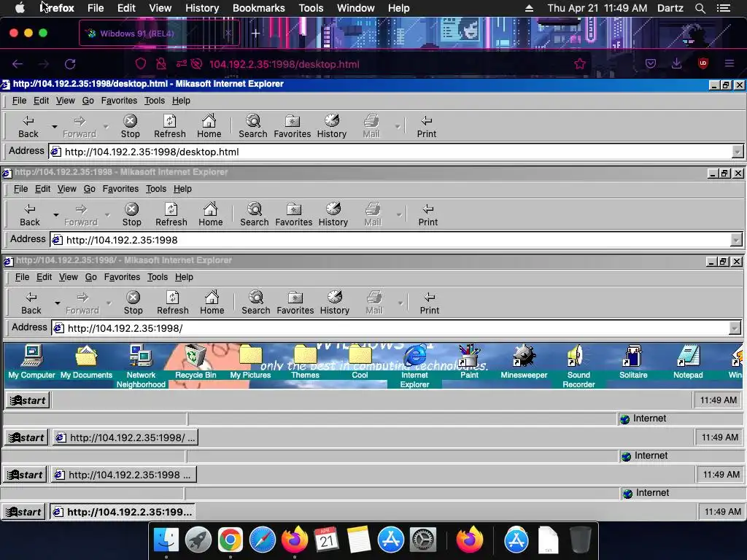The image size is (747, 560).
Task: Launch the Paint desktop icon
Action: pos(469,362)
